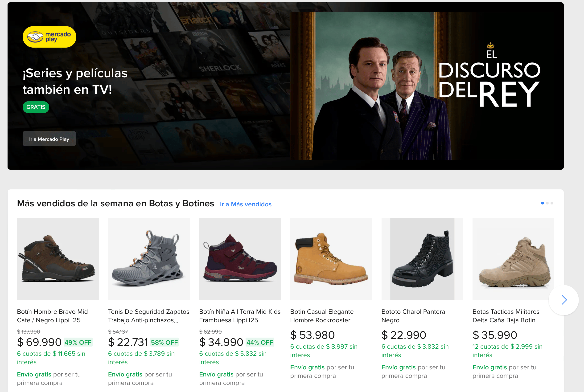Viewport: 584px width, 392px height.
Task: Open the yellow Rockrooster boot image
Action: (x=331, y=259)
